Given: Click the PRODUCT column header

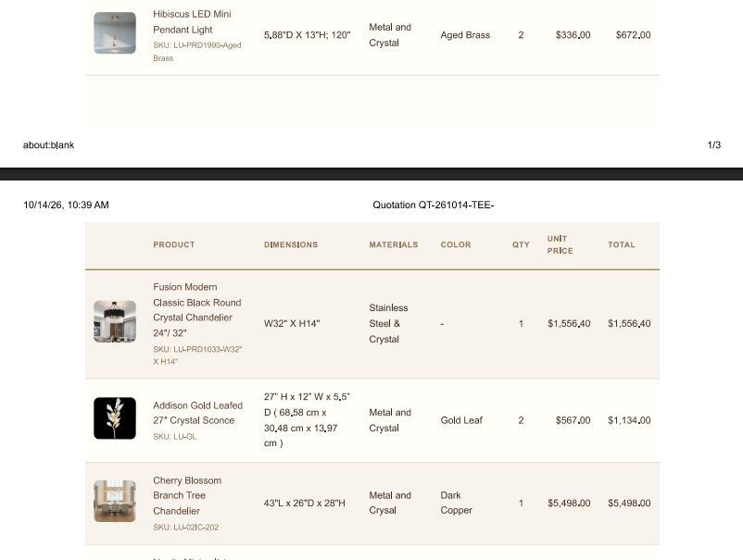Looking at the screenshot, I should (174, 244).
